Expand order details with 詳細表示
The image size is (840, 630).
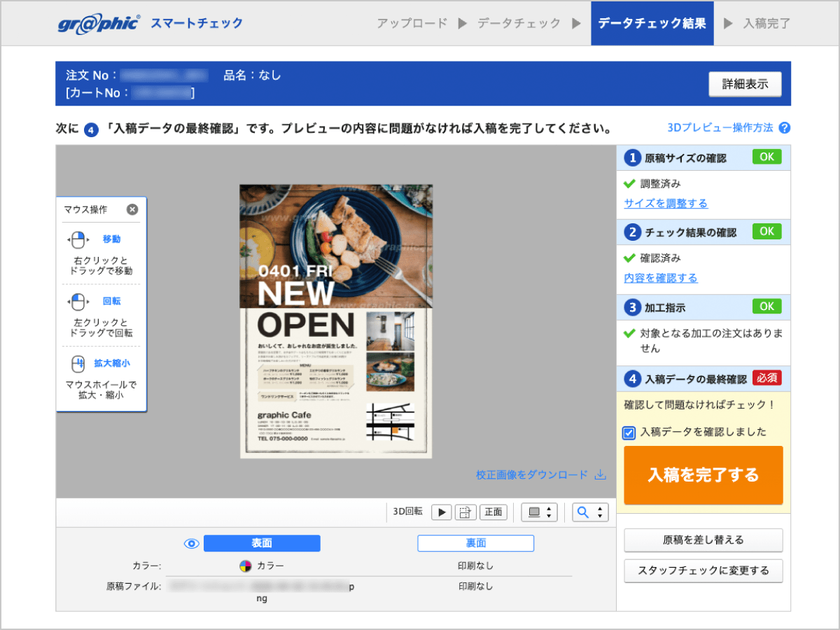coord(745,83)
